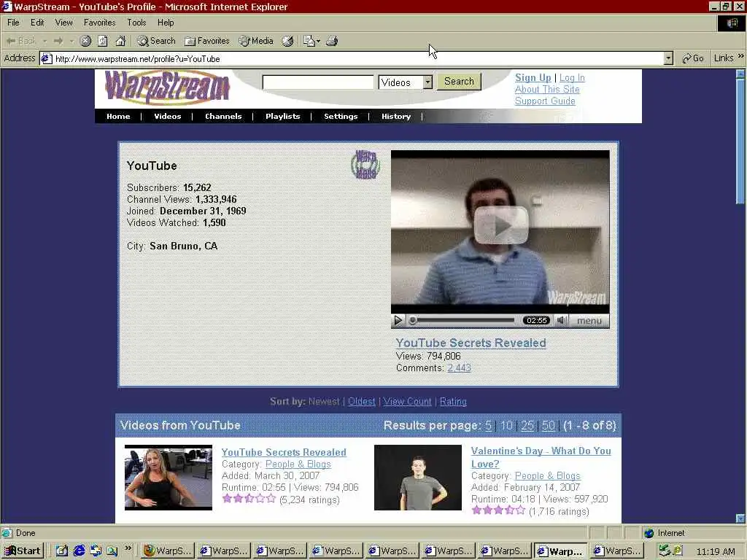747x560 pixels.
Task: Open the IE Search pane button
Action: (x=156, y=41)
